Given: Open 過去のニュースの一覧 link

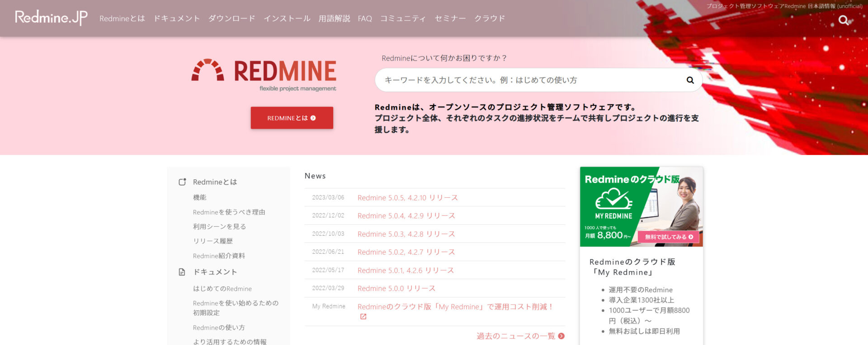Looking at the screenshot, I should point(516,336).
